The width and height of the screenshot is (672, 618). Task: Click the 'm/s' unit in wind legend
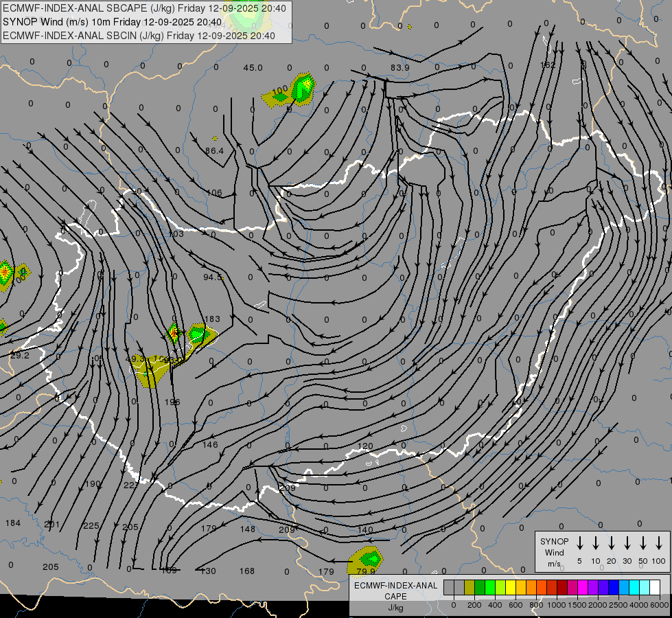tap(554, 564)
